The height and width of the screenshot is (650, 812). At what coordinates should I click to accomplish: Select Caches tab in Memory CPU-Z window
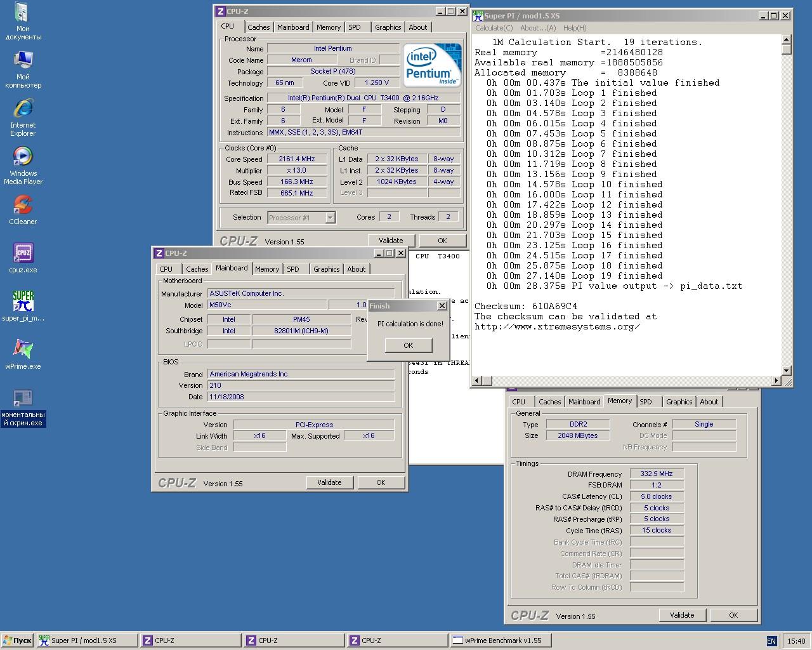(549, 402)
